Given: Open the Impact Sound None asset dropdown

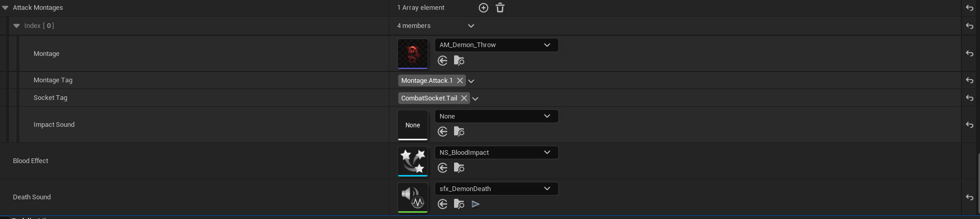Looking at the screenshot, I should click(x=496, y=116).
